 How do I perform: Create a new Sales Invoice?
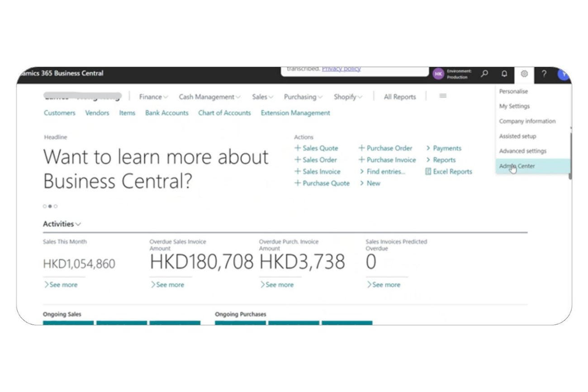pos(317,171)
